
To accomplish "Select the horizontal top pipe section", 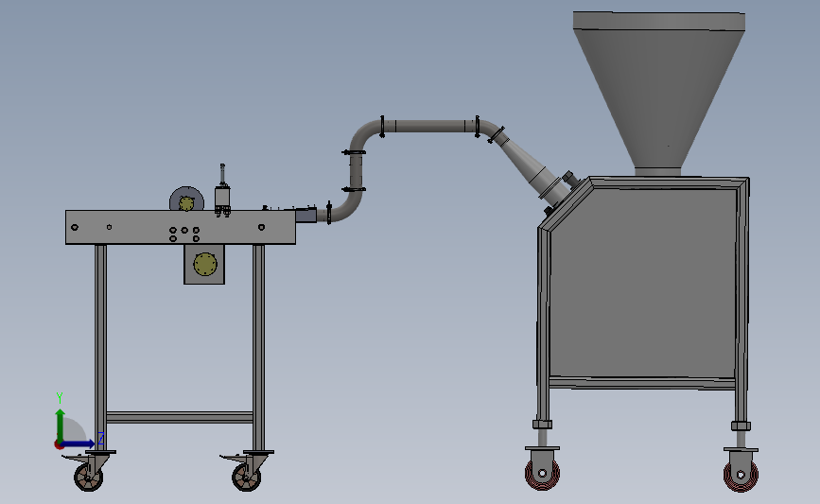I will 430,126.
